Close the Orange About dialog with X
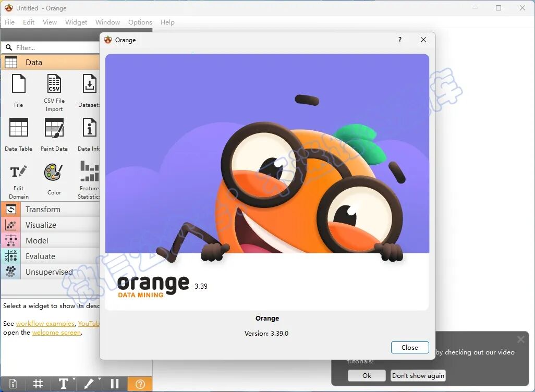535x392 pixels. pos(423,40)
